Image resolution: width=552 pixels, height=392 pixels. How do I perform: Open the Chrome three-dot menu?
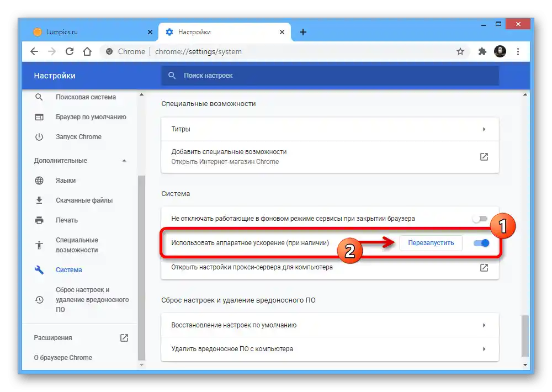518,51
